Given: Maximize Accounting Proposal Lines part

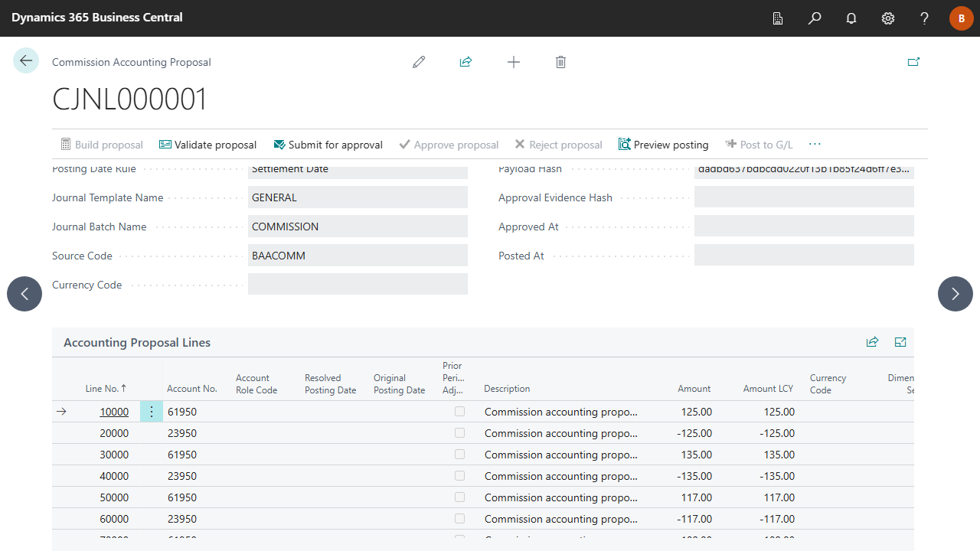Looking at the screenshot, I should point(900,342).
